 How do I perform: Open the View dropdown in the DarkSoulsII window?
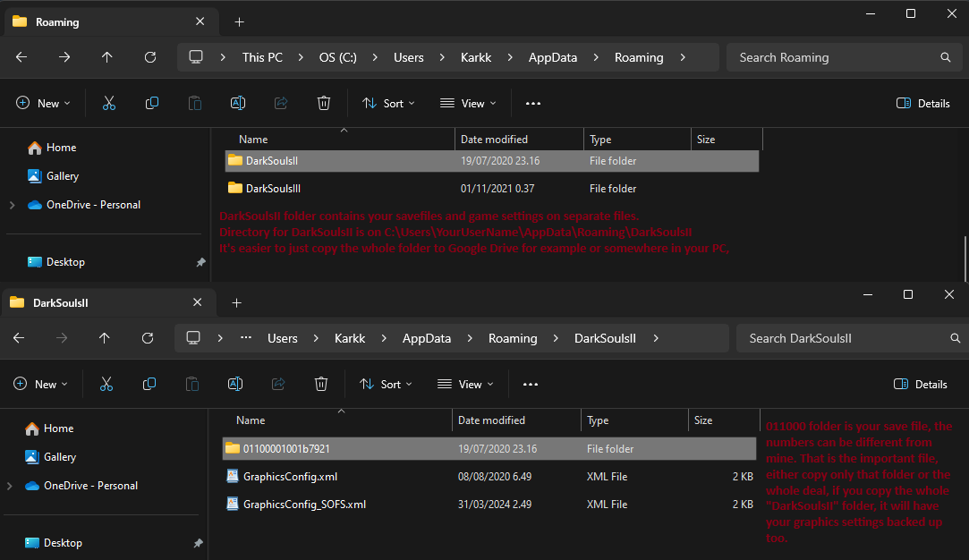click(465, 384)
